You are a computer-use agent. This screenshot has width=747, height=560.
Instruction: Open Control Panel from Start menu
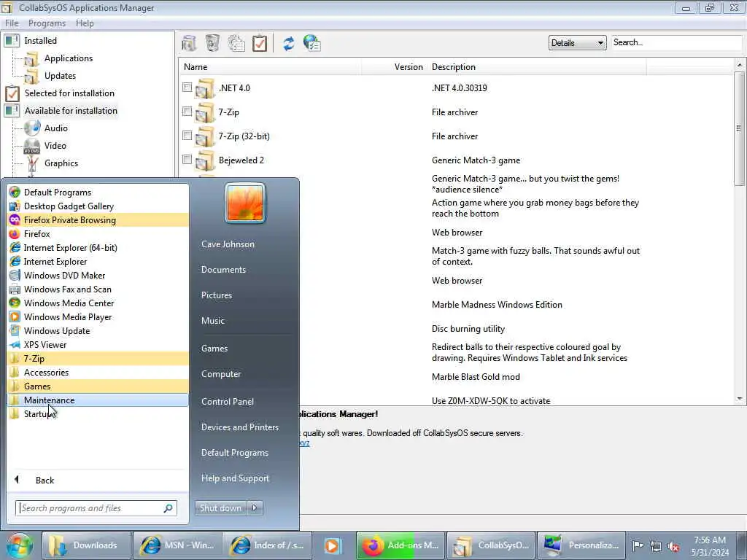coord(228,402)
